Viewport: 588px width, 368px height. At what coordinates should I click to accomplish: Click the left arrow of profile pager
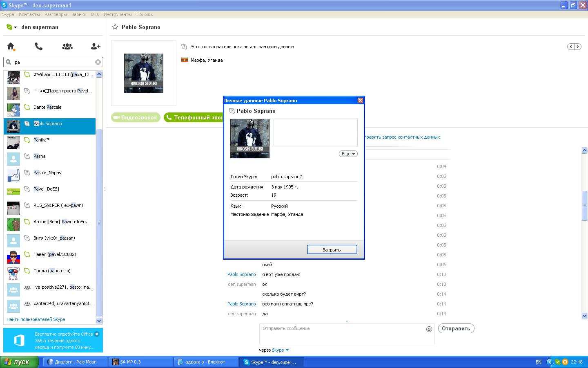[571, 47]
